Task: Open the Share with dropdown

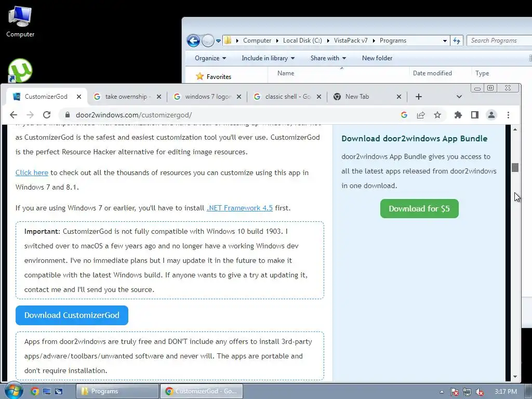Action: click(x=328, y=58)
